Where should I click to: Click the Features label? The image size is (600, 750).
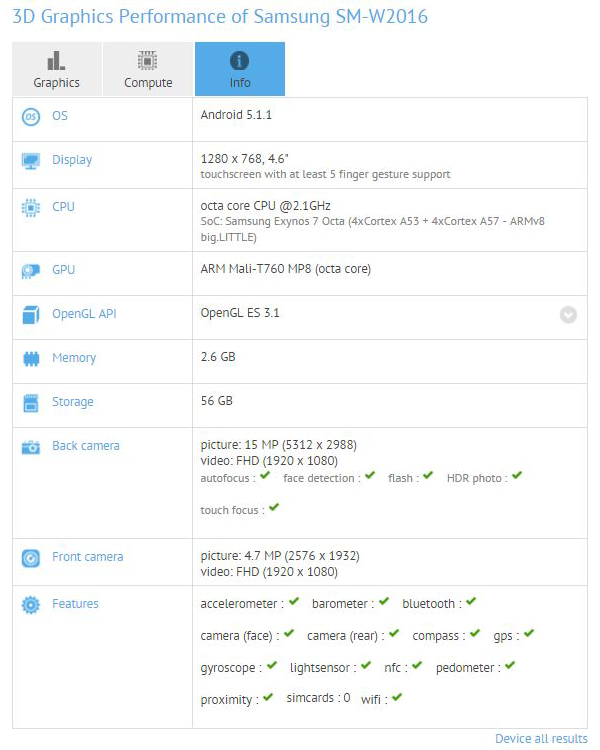coord(75,604)
